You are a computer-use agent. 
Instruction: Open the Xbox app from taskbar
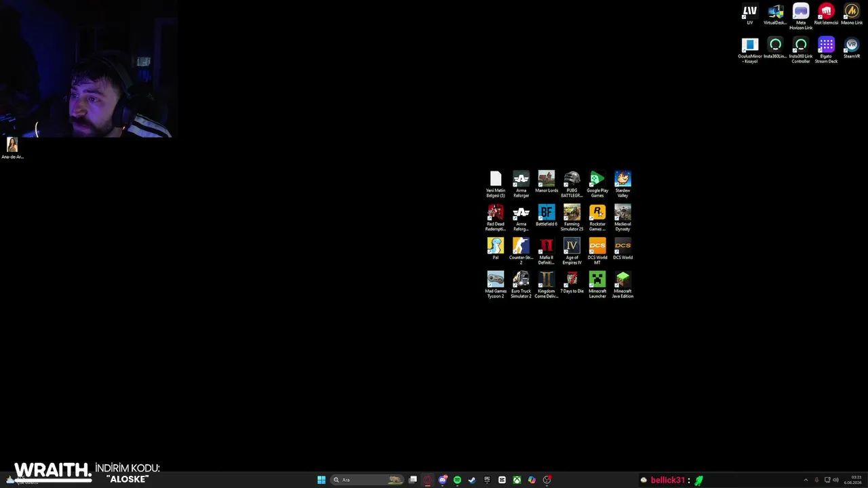point(517,480)
